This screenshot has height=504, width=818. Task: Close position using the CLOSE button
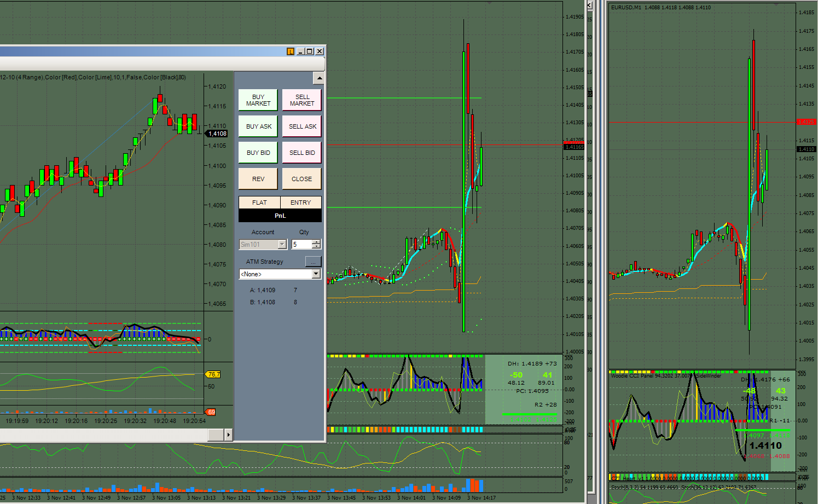[302, 179]
